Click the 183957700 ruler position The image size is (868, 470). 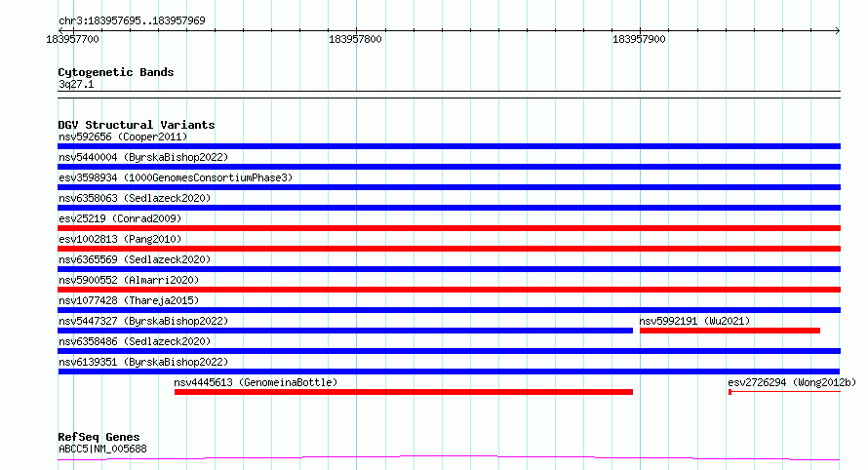[72, 39]
